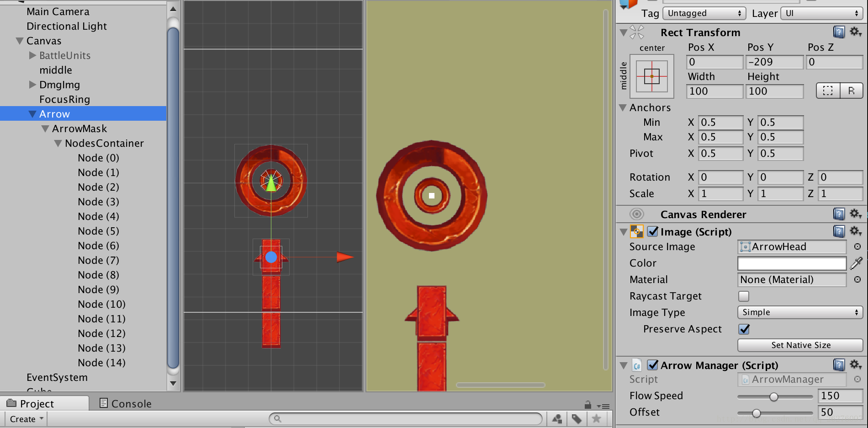Open Image (Script) help reference icon

839,231
